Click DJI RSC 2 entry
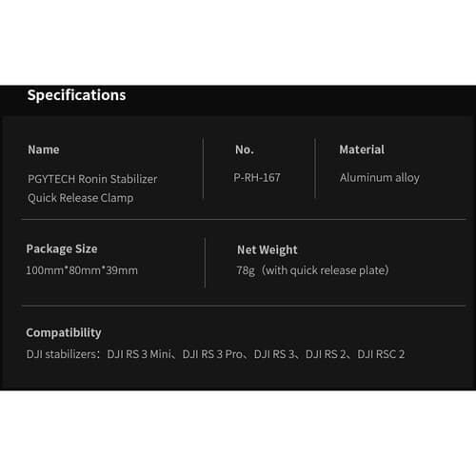 pos(381,354)
